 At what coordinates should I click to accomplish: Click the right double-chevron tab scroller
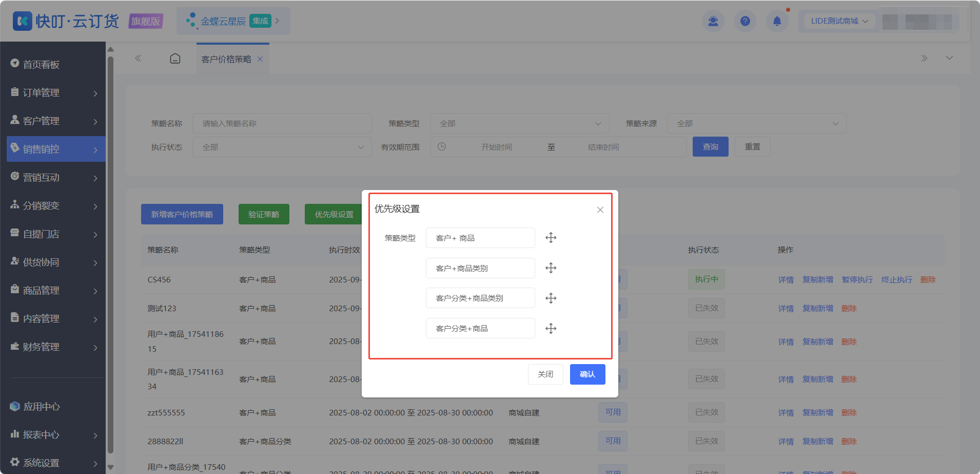pos(924,59)
